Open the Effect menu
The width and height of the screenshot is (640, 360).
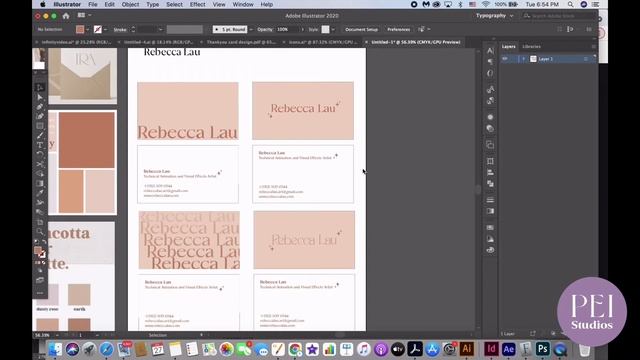pyautogui.click(x=198, y=4)
